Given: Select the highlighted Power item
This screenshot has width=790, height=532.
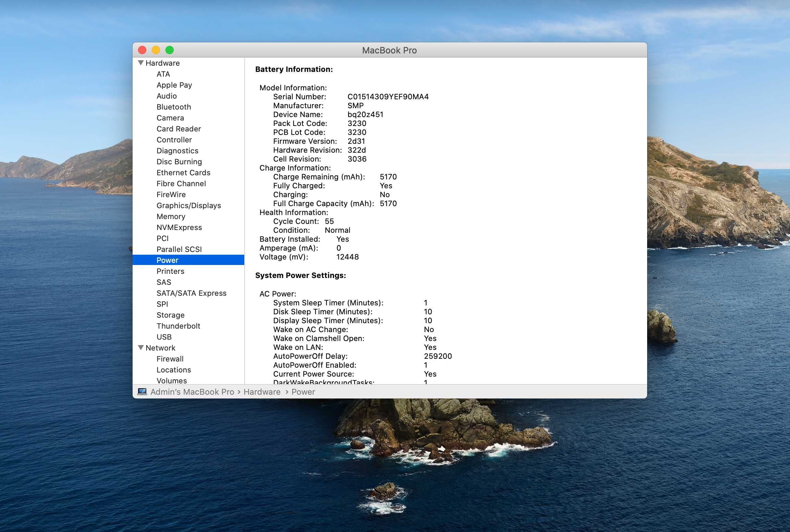Looking at the screenshot, I should pos(188,260).
